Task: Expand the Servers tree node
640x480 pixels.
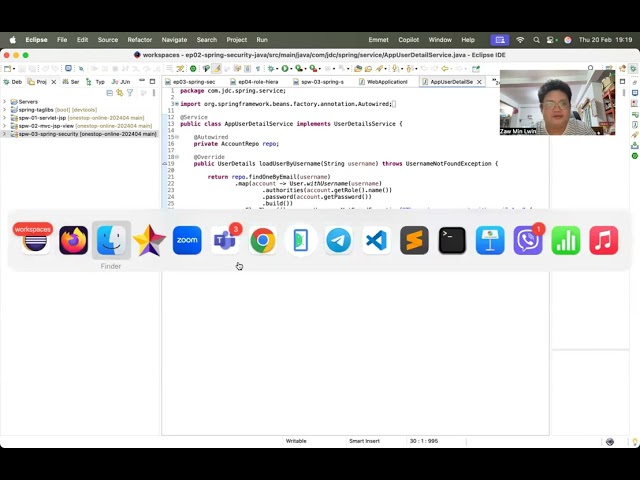Action: (4, 102)
